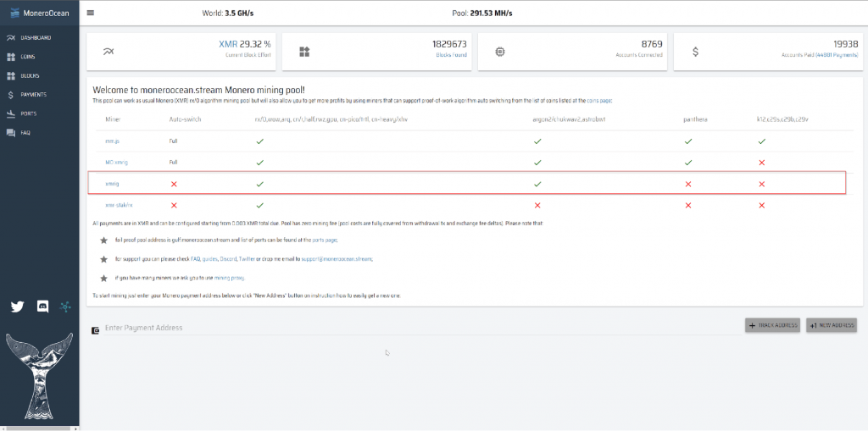The image size is (868, 431).
Task: Click the Discord icon in sidebar
Action: 42,306
